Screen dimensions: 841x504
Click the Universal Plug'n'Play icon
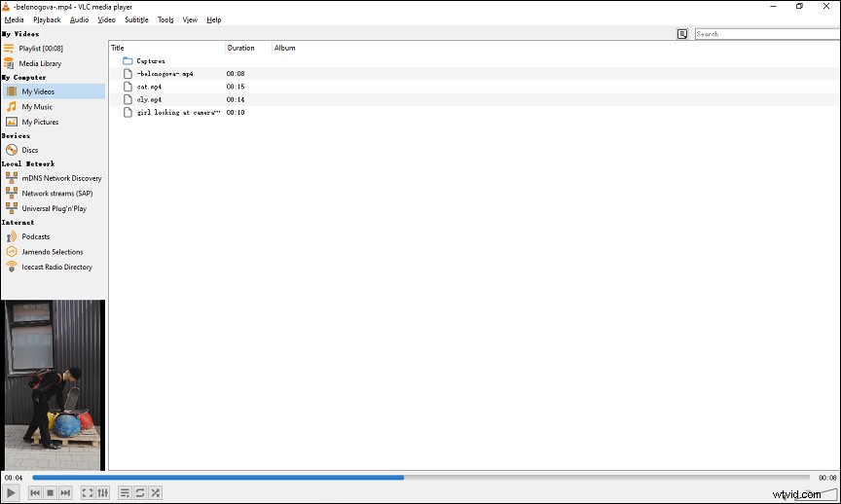[x=12, y=208]
